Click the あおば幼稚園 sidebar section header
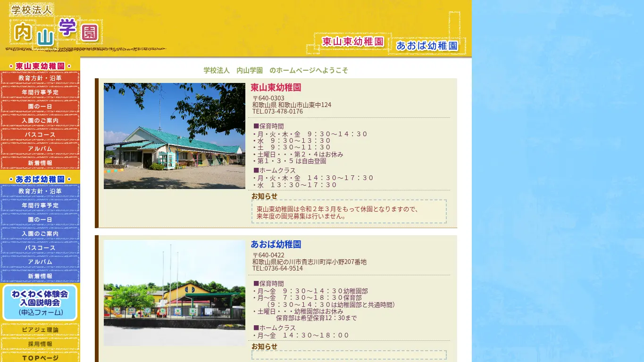This screenshot has width=644, height=362. [40, 179]
